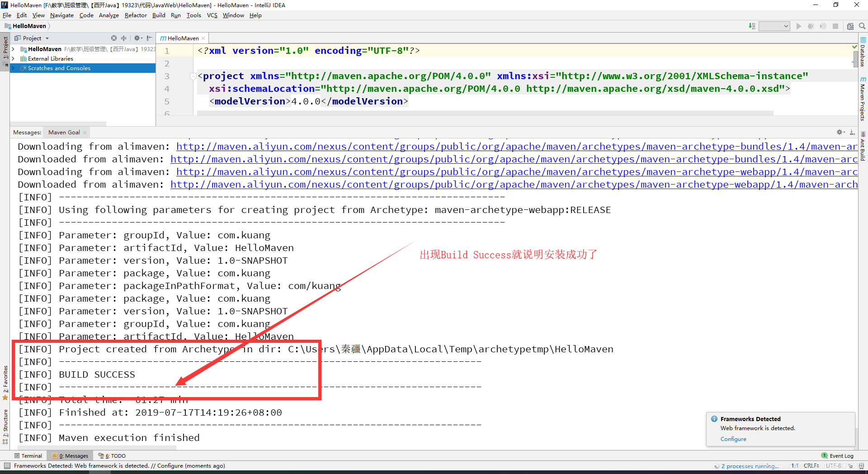The height and width of the screenshot is (474, 868).
Task: Open the run configuration dropdown
Action: 774,26
